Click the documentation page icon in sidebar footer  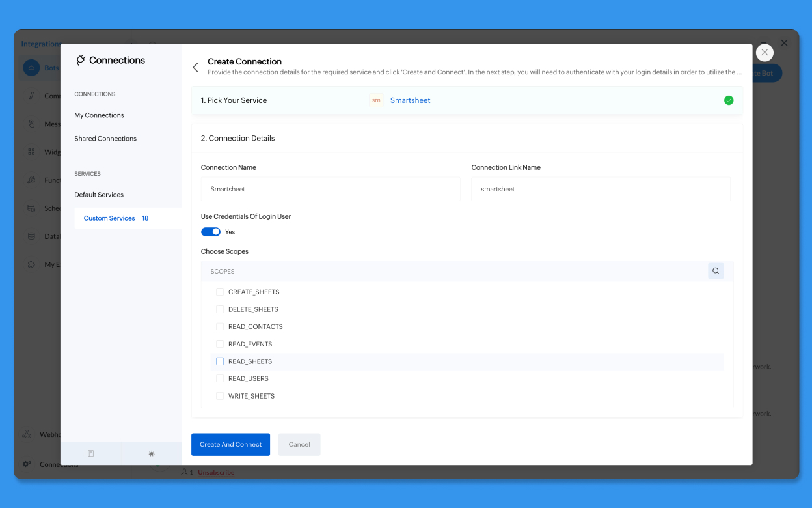(91, 453)
